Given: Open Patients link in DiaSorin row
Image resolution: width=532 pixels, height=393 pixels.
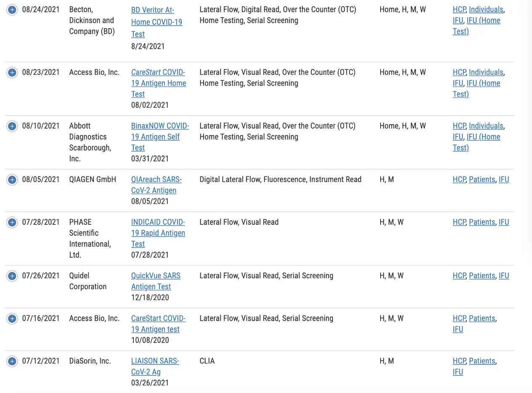Looking at the screenshot, I should pyautogui.click(x=482, y=361).
